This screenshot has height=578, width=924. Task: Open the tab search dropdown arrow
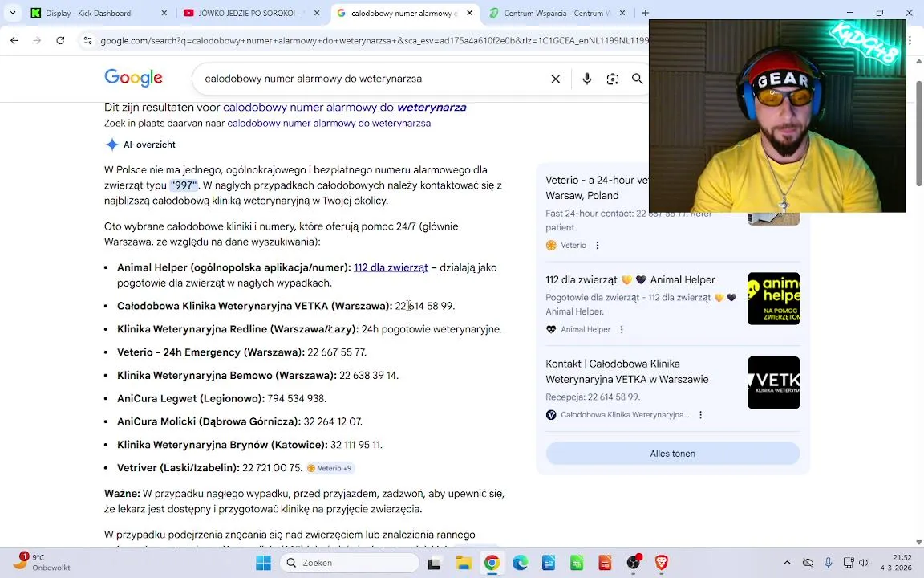12,12
